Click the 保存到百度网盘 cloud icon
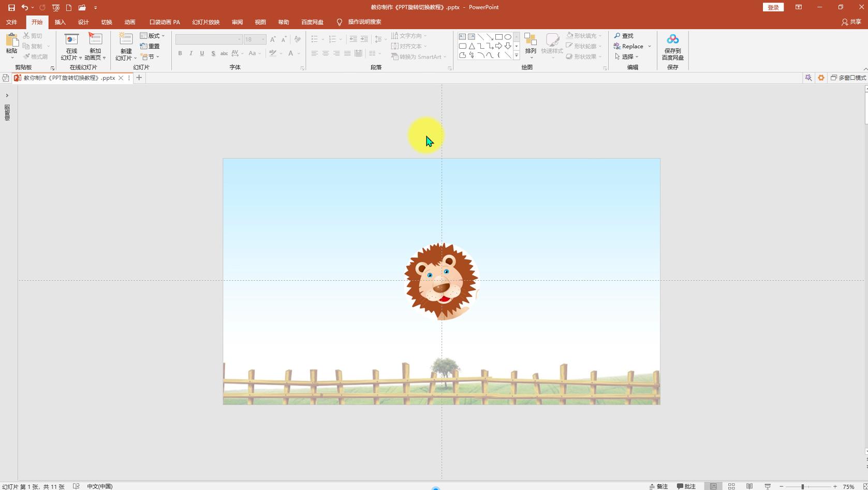Image resolution: width=868 pixels, height=490 pixels. click(672, 40)
